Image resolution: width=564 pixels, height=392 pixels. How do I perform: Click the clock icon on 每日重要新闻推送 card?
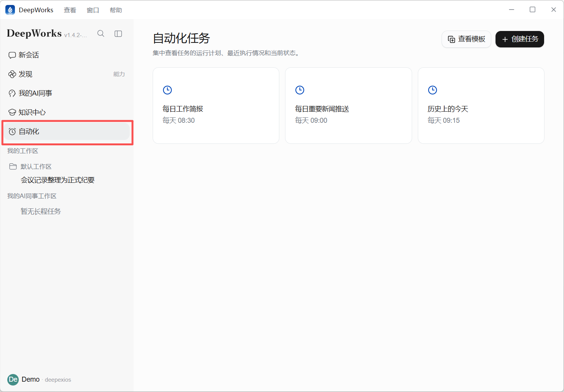[x=300, y=90]
